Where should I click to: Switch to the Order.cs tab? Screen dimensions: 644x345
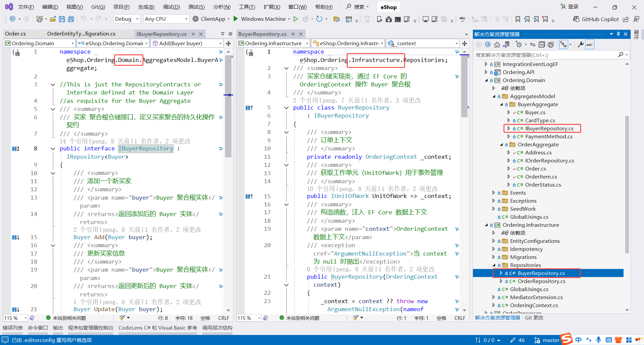pos(15,34)
